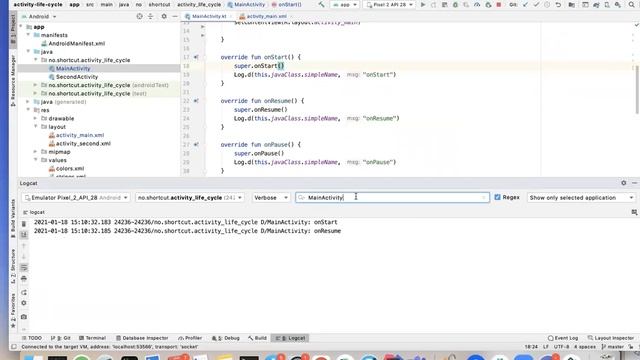Screen dimensions: 640x360
Task: Click the Profile app gauge icon in toolbar
Action: coord(477,4)
